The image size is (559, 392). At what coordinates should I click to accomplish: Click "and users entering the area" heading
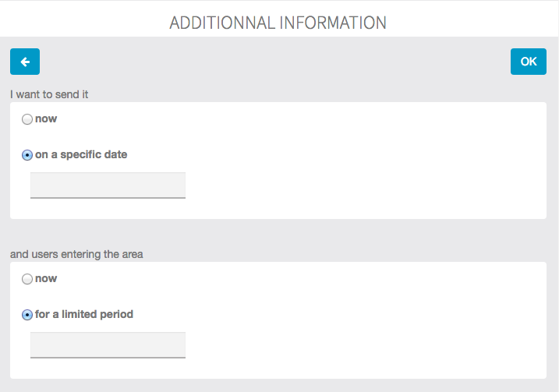coord(76,254)
